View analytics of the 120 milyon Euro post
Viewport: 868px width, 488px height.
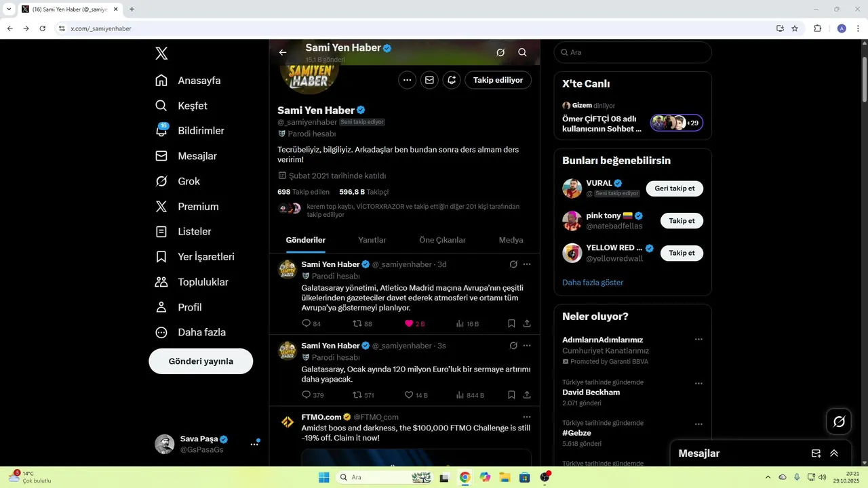470,395
